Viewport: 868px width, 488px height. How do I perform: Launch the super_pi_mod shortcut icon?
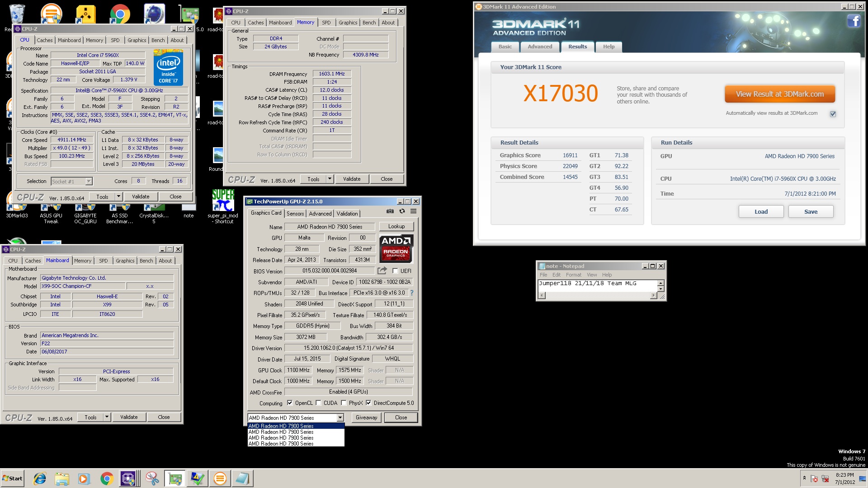pyautogui.click(x=223, y=200)
